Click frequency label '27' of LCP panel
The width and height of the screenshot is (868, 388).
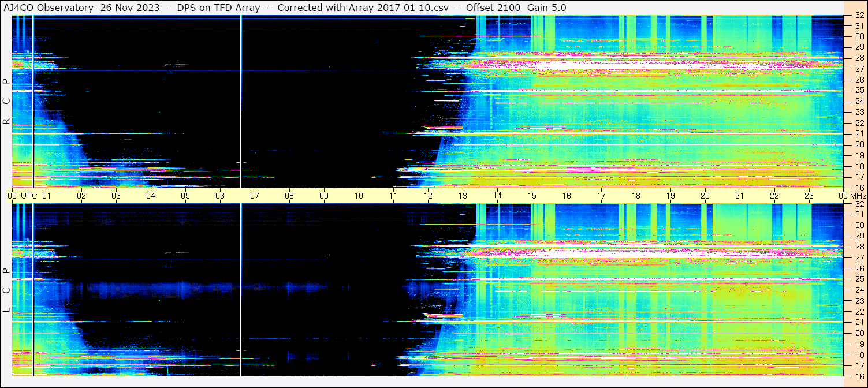(x=859, y=258)
